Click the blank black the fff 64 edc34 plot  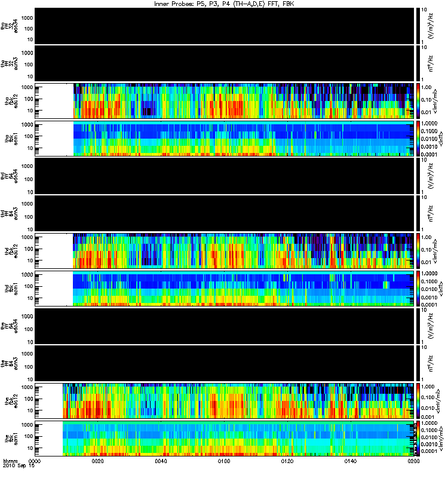click(x=224, y=326)
